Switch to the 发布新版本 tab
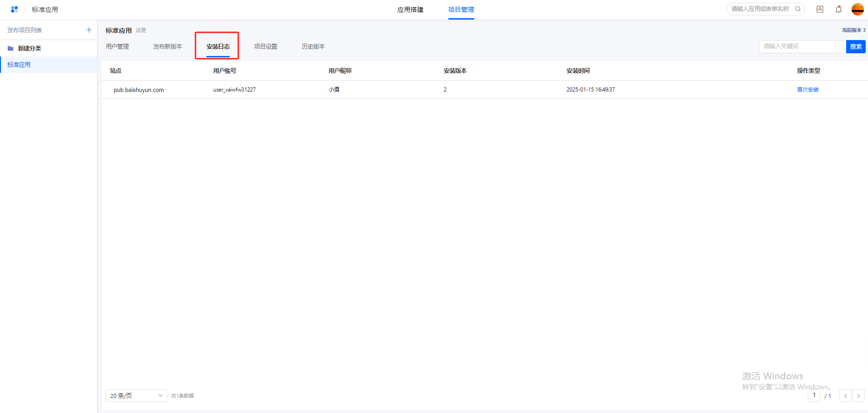 tap(167, 46)
